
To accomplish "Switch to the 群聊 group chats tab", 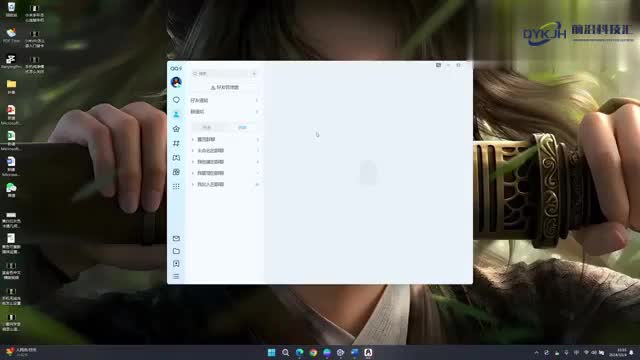I will click(242, 128).
